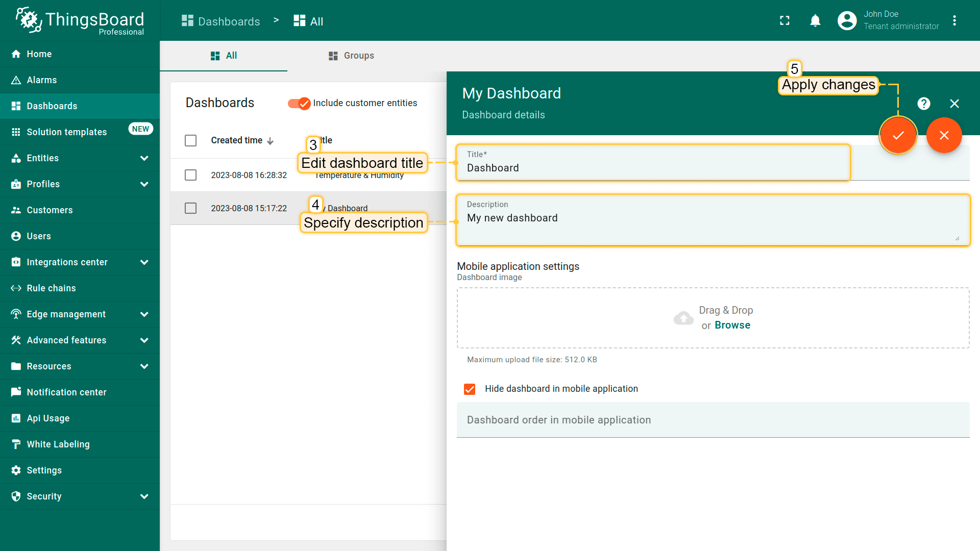Toggle Include customer entities switch
Image resolution: width=980 pixels, height=551 pixels.
(299, 104)
